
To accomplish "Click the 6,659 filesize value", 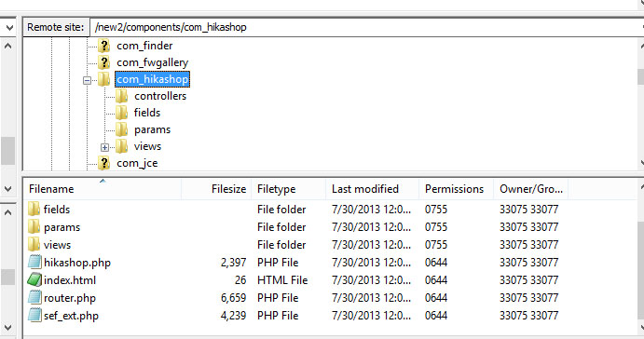I will (233, 297).
